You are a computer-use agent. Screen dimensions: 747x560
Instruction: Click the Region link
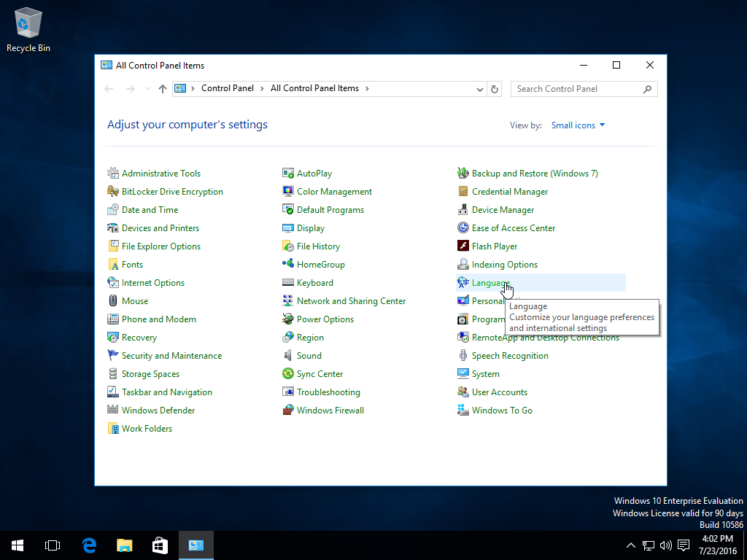[x=310, y=338]
